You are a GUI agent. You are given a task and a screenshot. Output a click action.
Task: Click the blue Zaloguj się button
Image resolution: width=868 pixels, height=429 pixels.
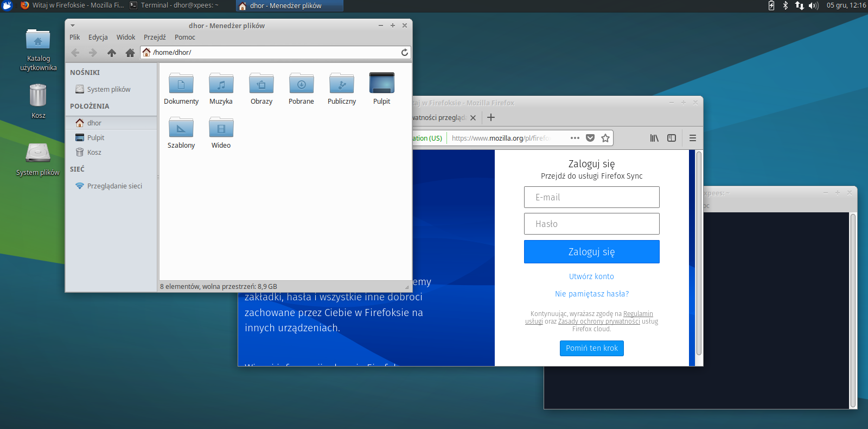tap(591, 252)
